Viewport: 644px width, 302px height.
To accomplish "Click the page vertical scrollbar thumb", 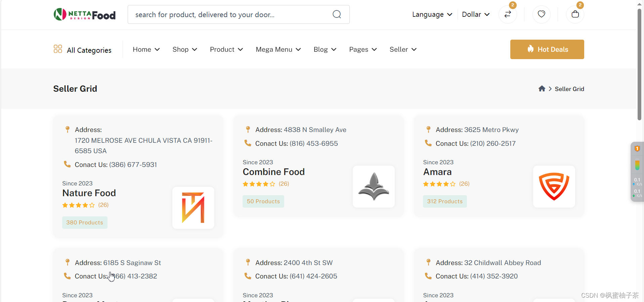I will 640,64.
